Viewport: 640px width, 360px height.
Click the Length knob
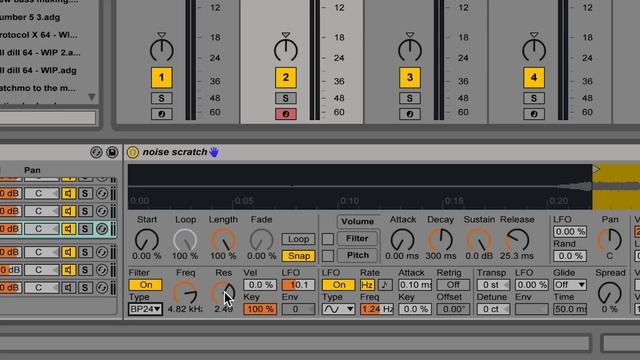223,240
